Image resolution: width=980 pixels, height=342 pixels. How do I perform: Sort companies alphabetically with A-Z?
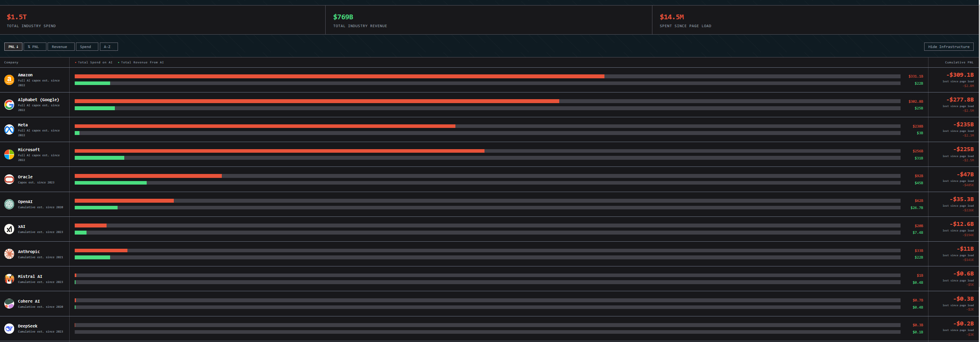(x=109, y=46)
